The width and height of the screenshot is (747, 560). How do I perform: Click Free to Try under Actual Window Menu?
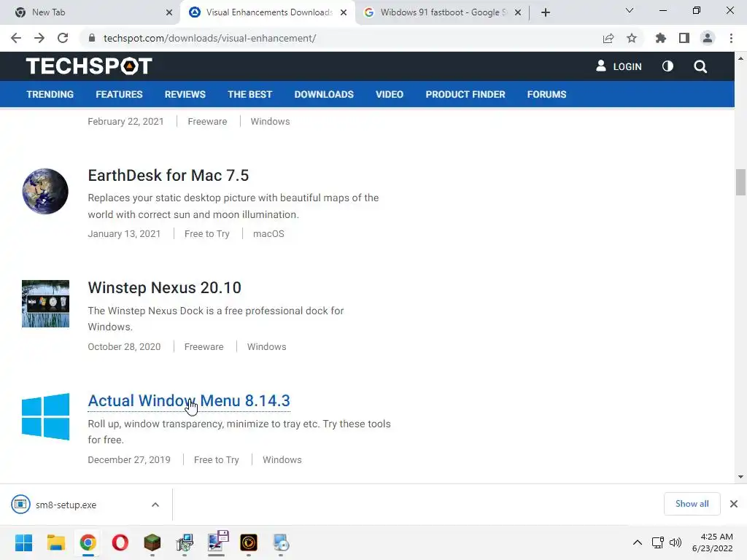[x=216, y=460]
